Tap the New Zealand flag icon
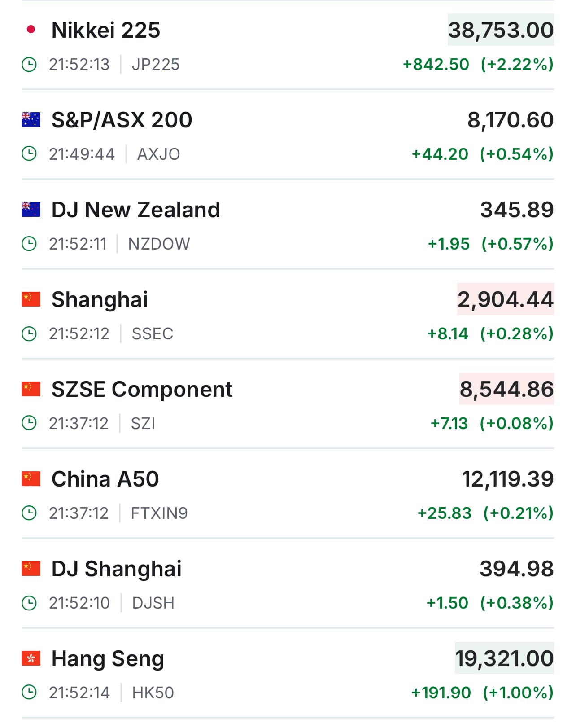 (31, 210)
